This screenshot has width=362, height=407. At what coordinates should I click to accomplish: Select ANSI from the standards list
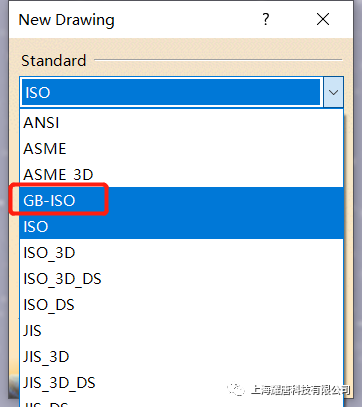click(181, 123)
